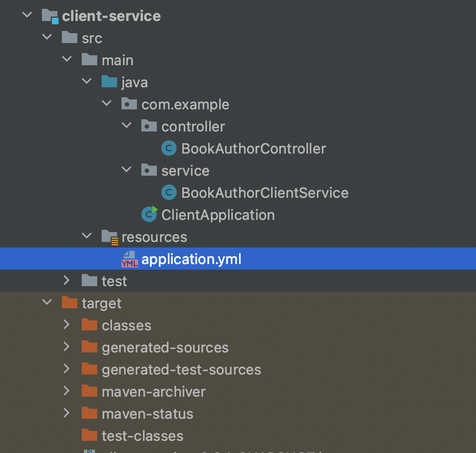Click the BookAuthorController class icon
Screen dimensions: 476x453
[169, 148]
